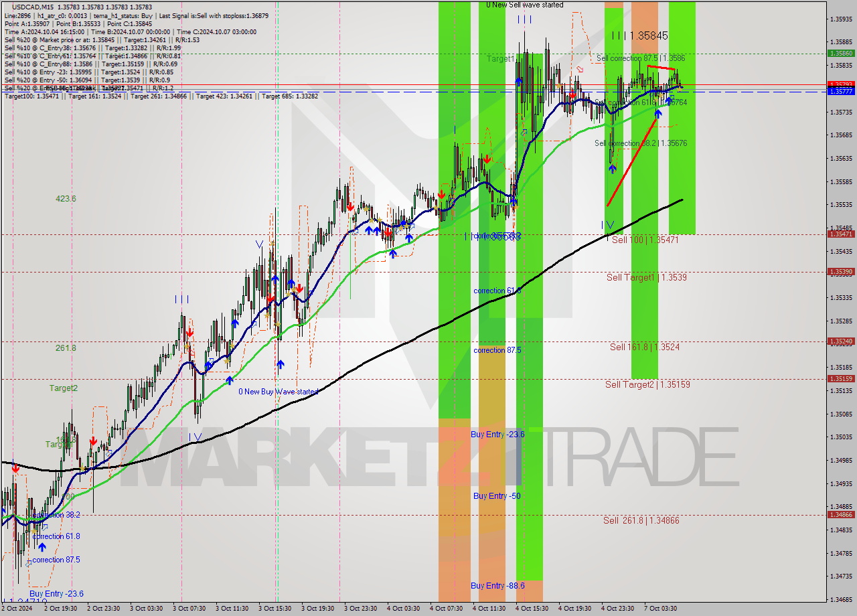Image resolution: width=857 pixels, height=616 pixels.
Task: Click the blue 'Buy Entry -50' label
Action: (x=497, y=496)
